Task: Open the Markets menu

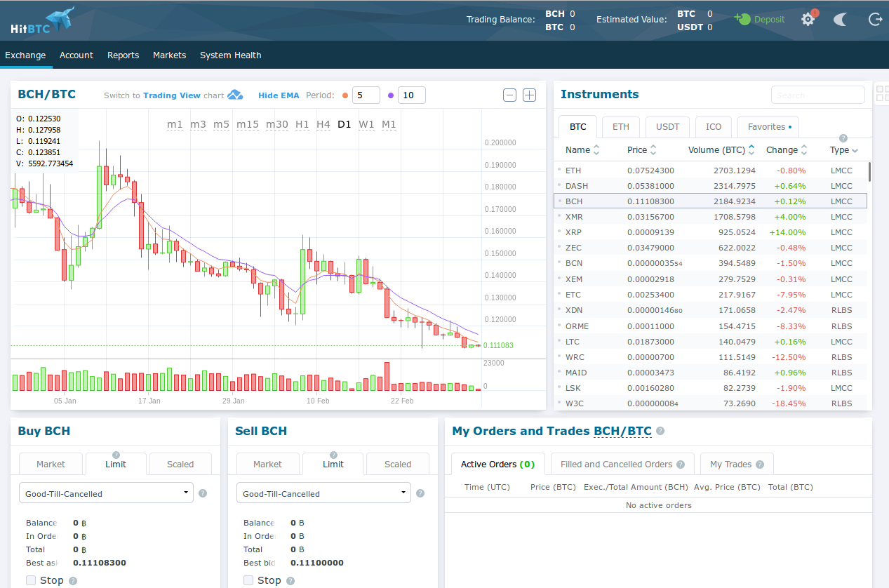Action: (x=169, y=55)
